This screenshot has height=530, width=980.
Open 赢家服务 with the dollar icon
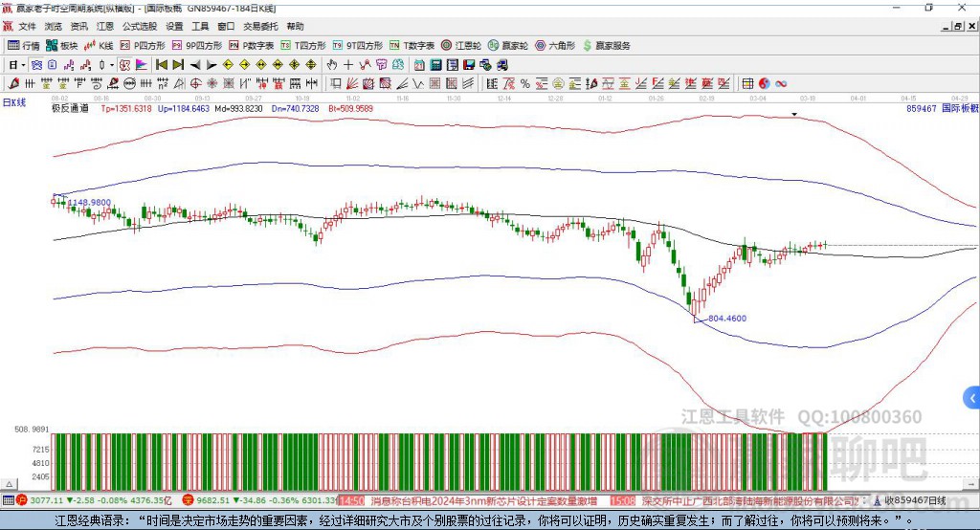tap(606, 46)
